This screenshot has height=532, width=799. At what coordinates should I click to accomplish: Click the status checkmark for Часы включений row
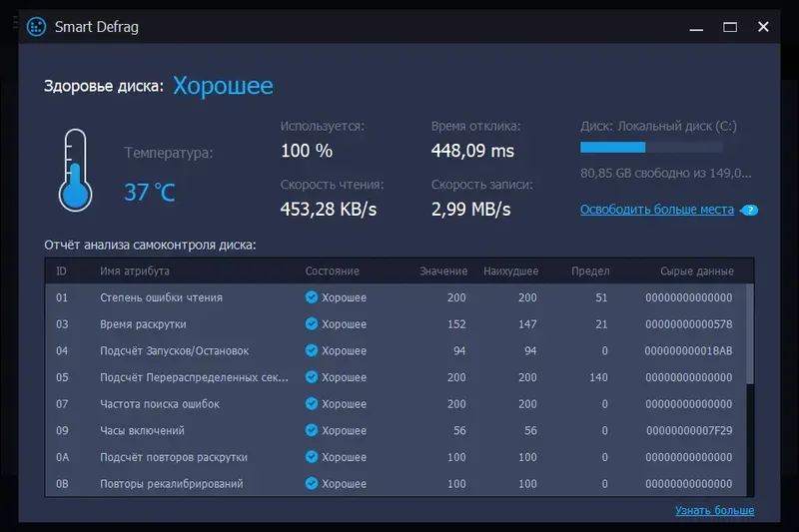click(312, 431)
